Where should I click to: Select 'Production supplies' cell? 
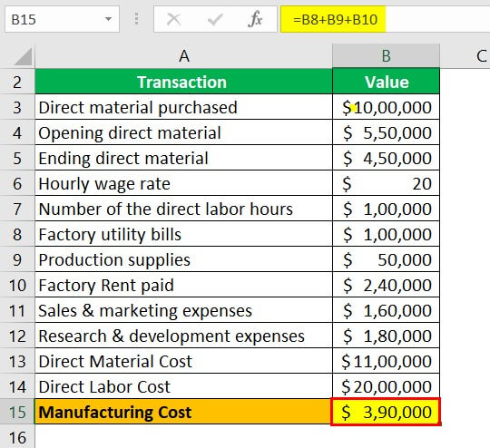click(x=183, y=259)
